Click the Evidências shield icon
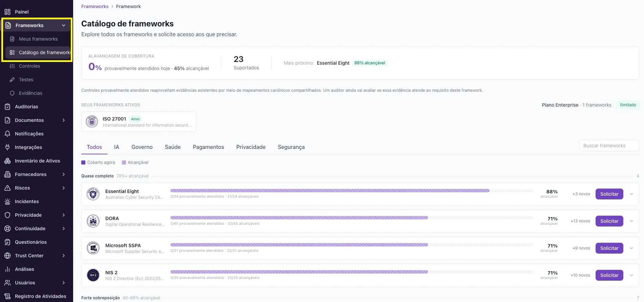644x302 pixels. point(12,93)
